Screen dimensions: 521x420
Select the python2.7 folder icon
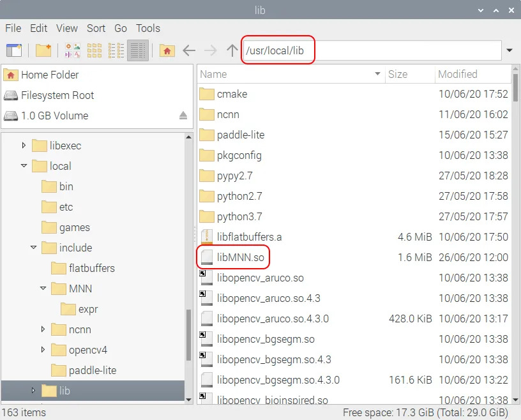[207, 197]
